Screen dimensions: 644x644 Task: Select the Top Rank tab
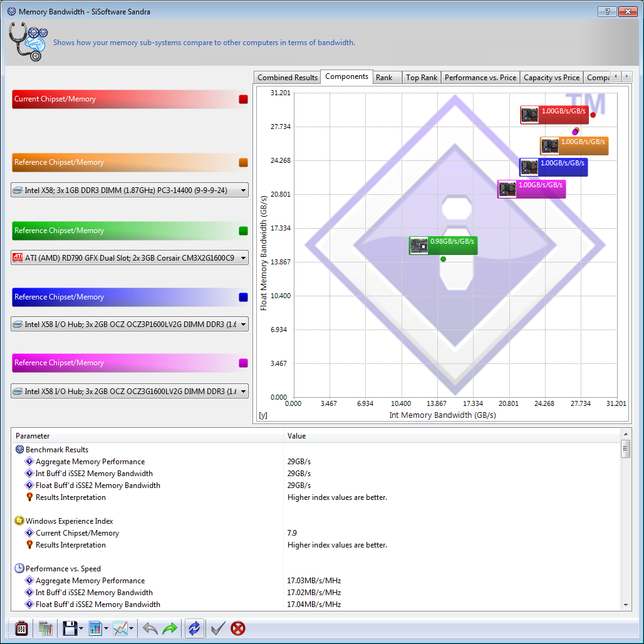[x=422, y=78]
